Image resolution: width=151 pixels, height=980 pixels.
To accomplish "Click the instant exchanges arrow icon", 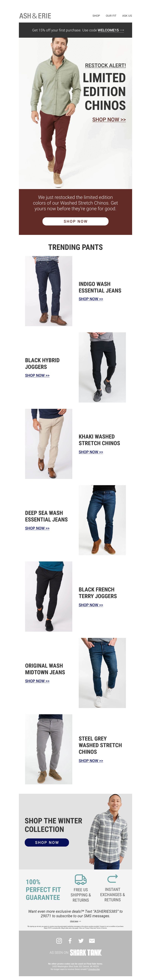I will 112,878.
